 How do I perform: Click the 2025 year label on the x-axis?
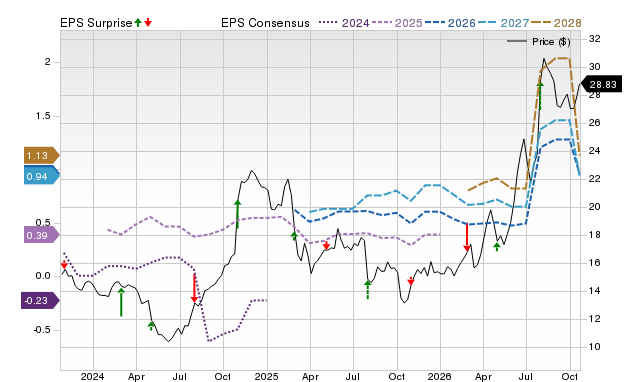266,376
